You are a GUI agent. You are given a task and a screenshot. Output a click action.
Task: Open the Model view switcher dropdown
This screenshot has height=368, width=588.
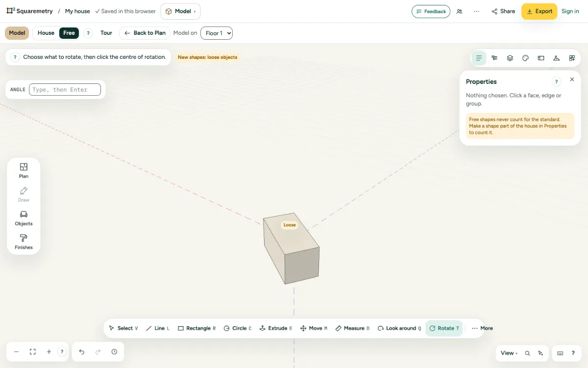180,11
